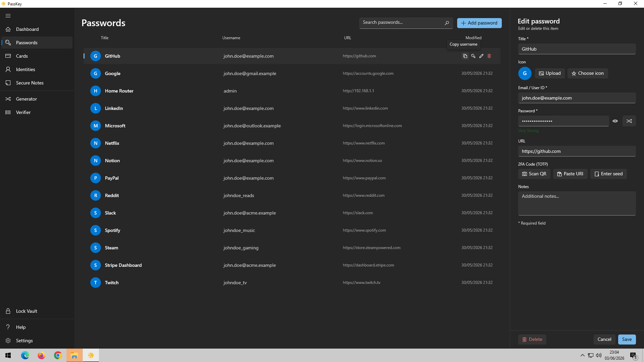Select the Slack password row
Viewport: 644px width, 362px height.
(292, 213)
